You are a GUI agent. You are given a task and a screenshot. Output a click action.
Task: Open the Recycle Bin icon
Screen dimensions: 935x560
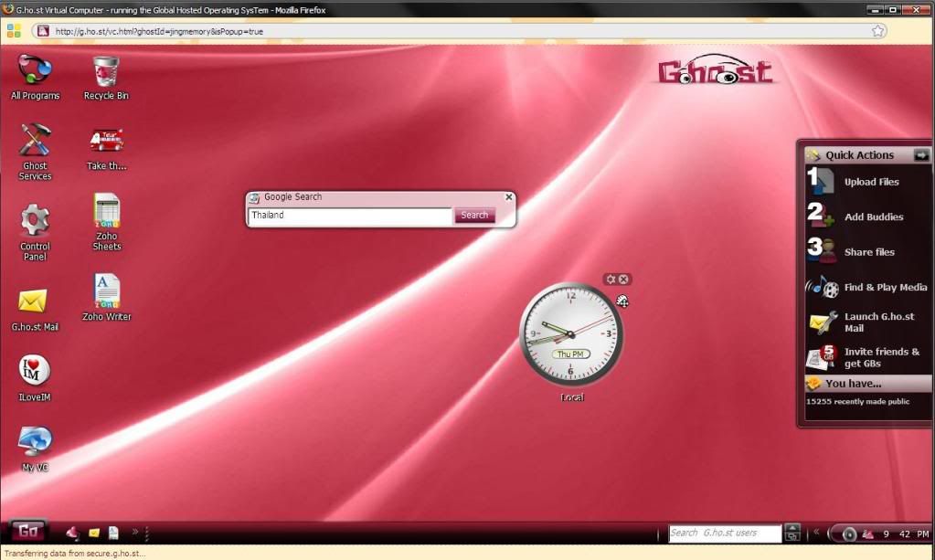(x=106, y=78)
